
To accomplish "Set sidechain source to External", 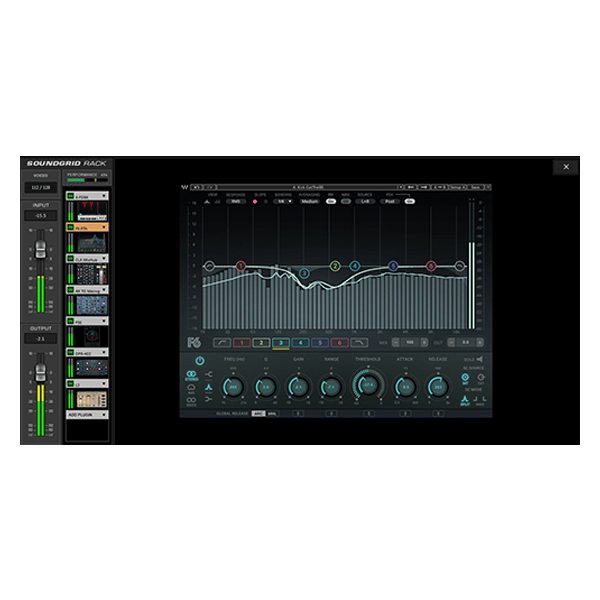I will click(x=481, y=378).
